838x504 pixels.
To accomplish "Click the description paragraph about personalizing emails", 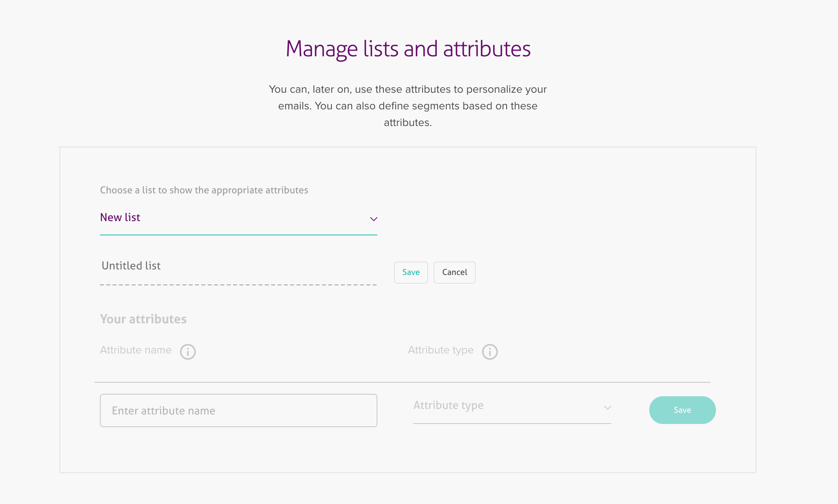I will (408, 106).
